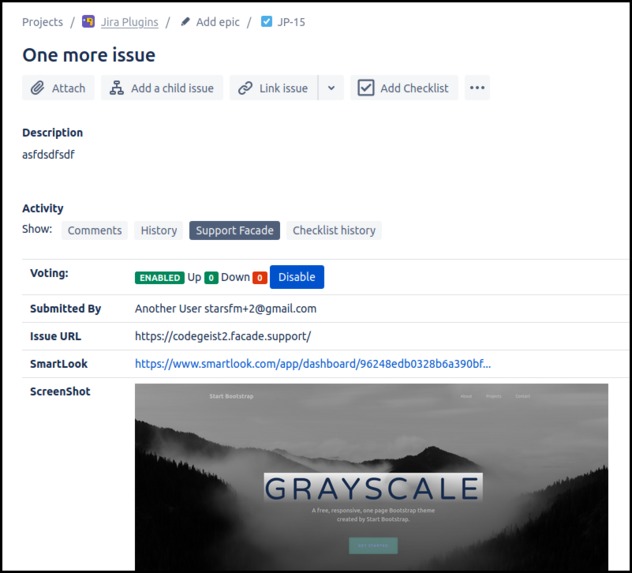Click the green ENABLED voting status badge

(160, 278)
